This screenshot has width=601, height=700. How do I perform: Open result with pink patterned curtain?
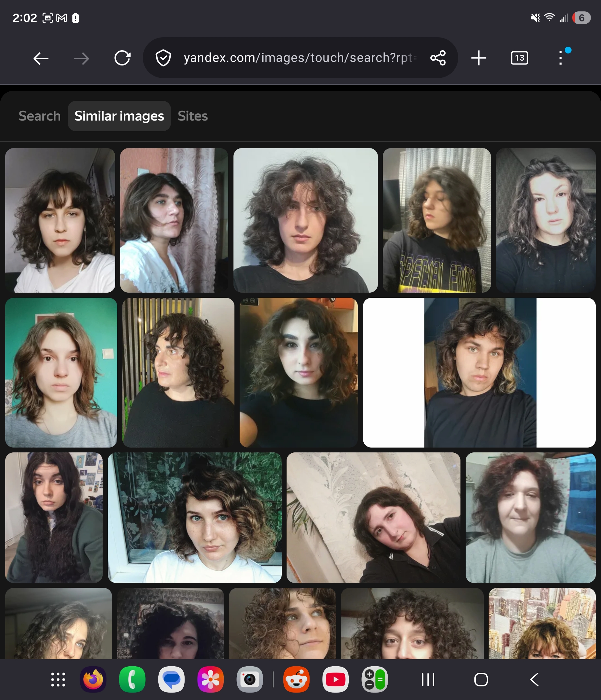click(x=174, y=220)
